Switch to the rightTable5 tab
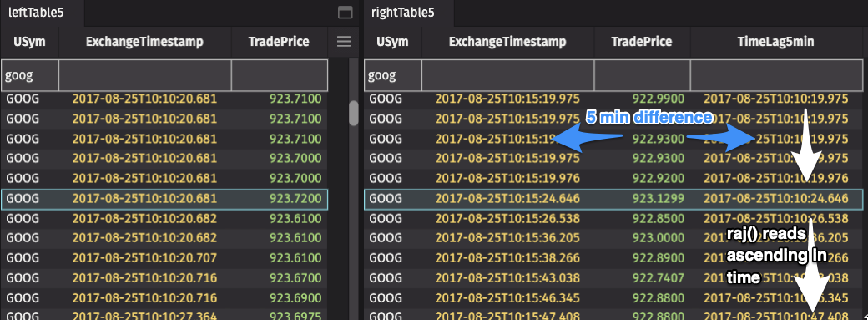The width and height of the screenshot is (868, 320). click(402, 13)
